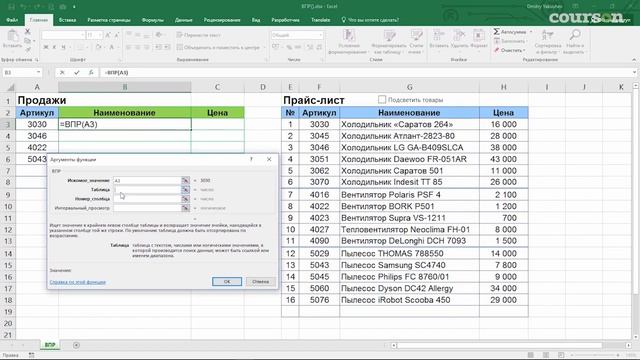This screenshot has width=640, height=360.
Task: Click the fill color bucket icon
Action: click(x=98, y=47)
